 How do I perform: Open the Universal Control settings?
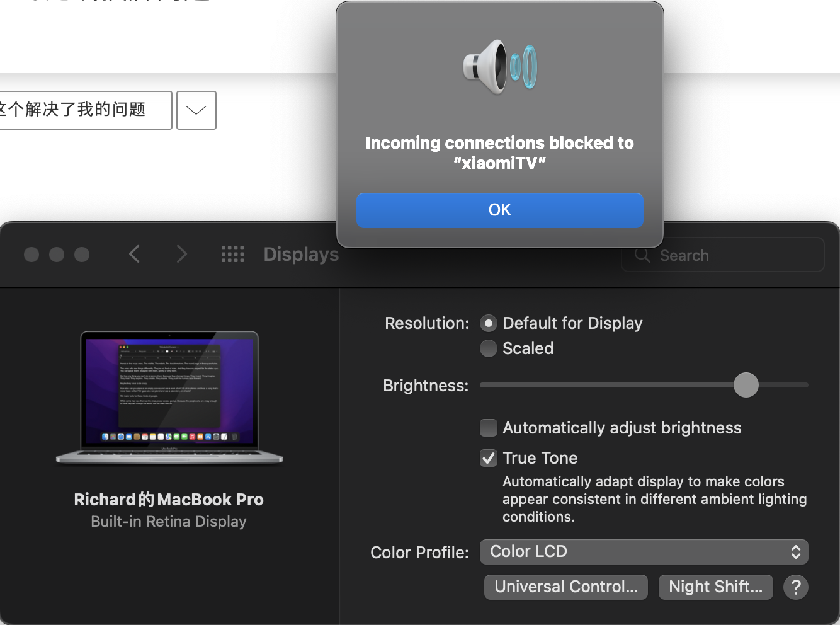(566, 587)
